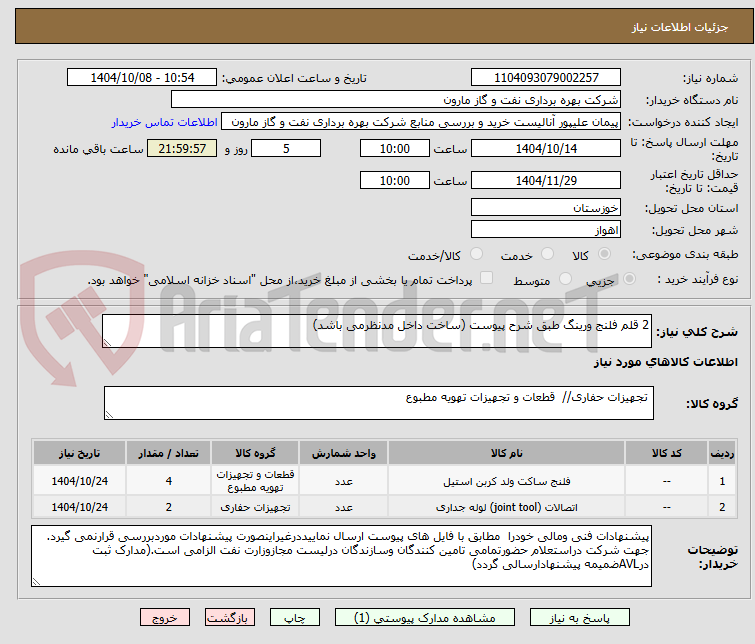755x644 pixels.
Task: Click need date 1404/10/24 in row 2
Action: pos(79,507)
